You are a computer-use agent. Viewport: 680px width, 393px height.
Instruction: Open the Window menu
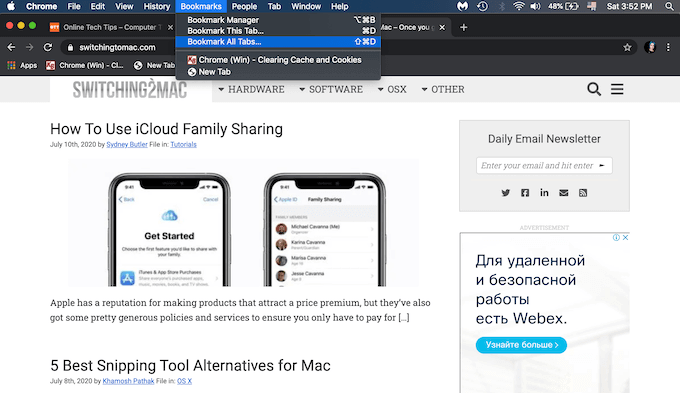point(306,6)
